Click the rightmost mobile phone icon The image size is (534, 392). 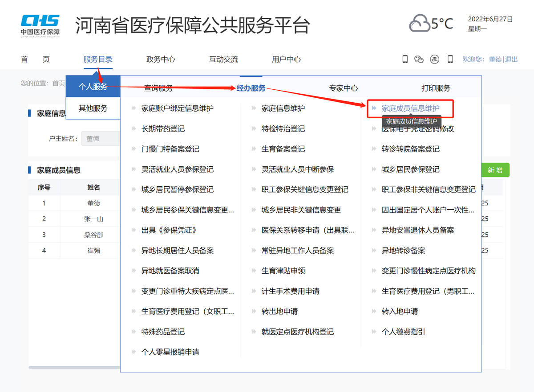tap(450, 59)
